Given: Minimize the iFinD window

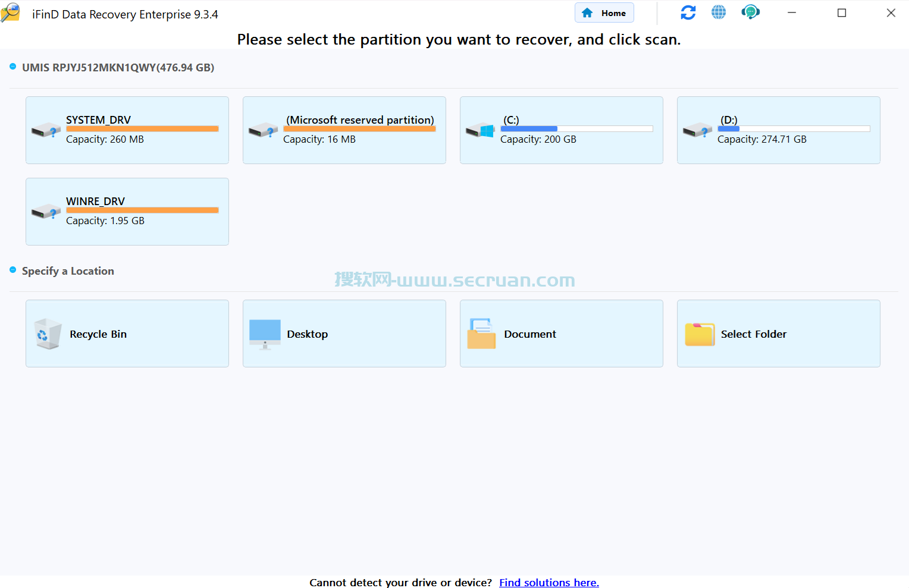Looking at the screenshot, I should click(792, 12).
